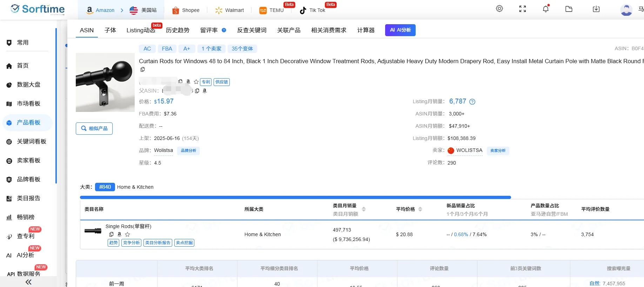Open 卖家分析 for WOLISTSA
644x287 pixels.
pos(498,151)
